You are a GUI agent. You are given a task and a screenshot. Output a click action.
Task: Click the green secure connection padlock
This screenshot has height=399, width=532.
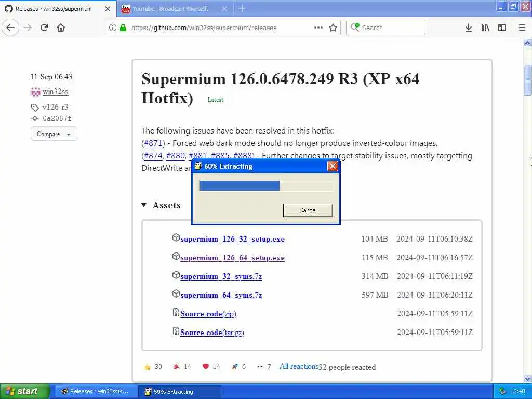[x=123, y=28]
